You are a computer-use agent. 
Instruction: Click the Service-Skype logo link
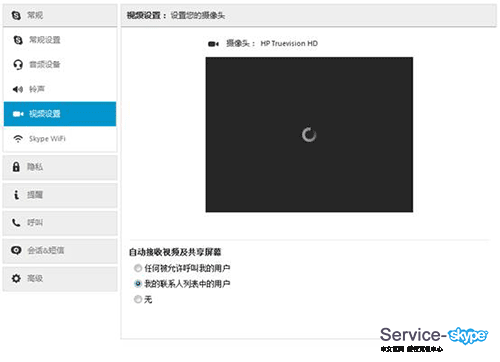click(434, 339)
